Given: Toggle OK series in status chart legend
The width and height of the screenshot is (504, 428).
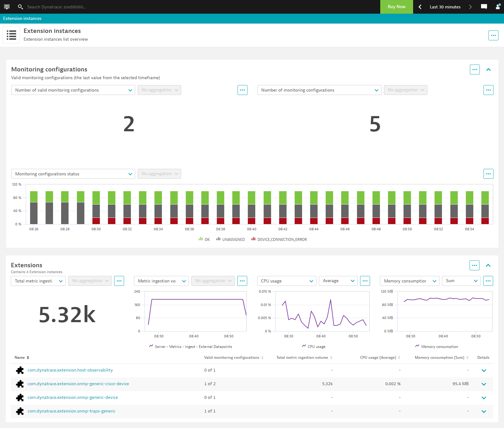Looking at the screenshot, I should pyautogui.click(x=204, y=239).
